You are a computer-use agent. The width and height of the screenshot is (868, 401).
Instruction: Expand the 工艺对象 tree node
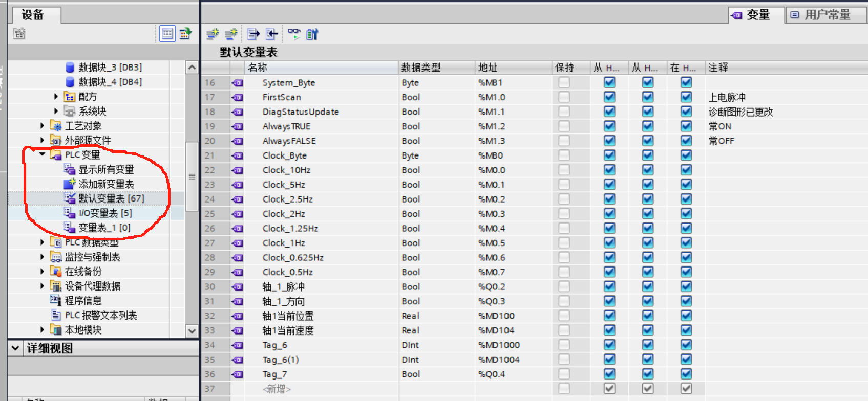click(x=43, y=125)
